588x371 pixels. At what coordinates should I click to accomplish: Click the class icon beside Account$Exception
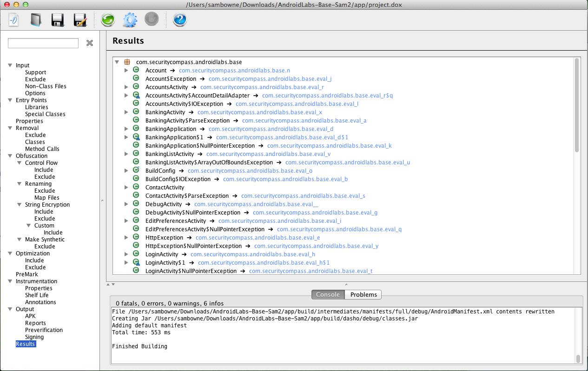[136, 78]
